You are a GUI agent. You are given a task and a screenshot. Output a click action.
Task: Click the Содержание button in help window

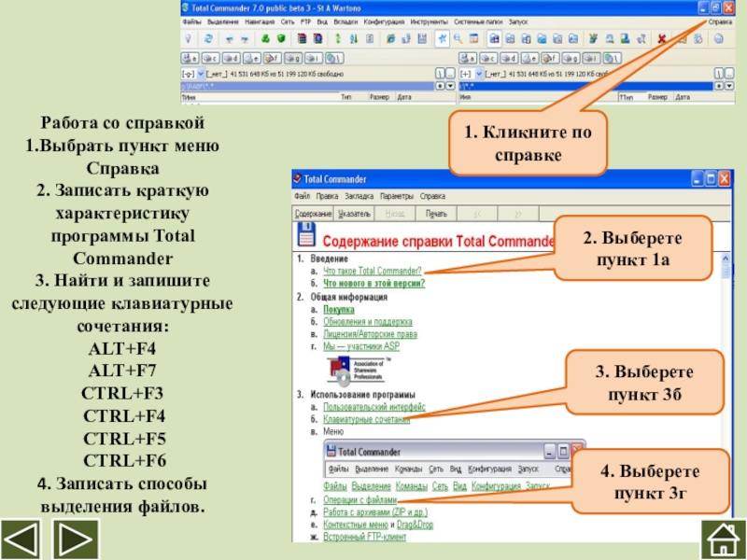click(313, 214)
